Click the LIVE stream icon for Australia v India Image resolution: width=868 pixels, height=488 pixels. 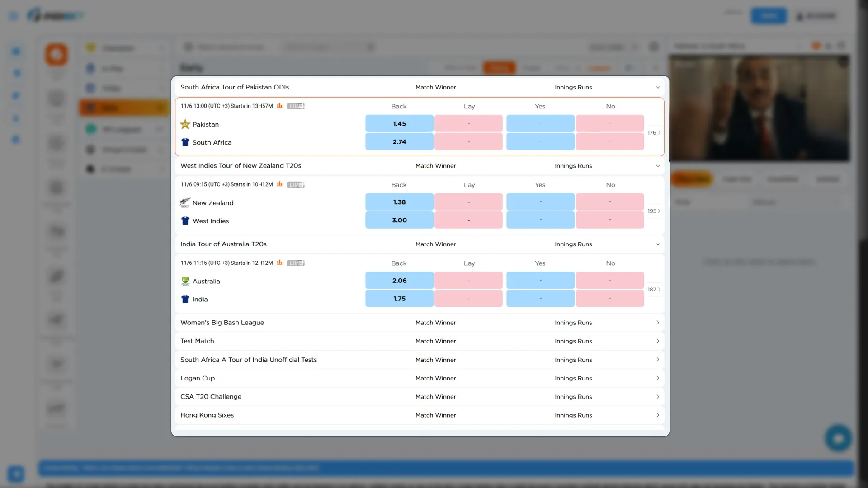click(296, 263)
